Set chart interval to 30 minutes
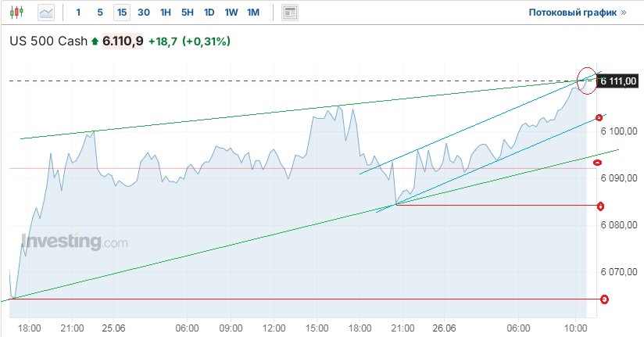The width and height of the screenshot is (644, 337). point(144,13)
